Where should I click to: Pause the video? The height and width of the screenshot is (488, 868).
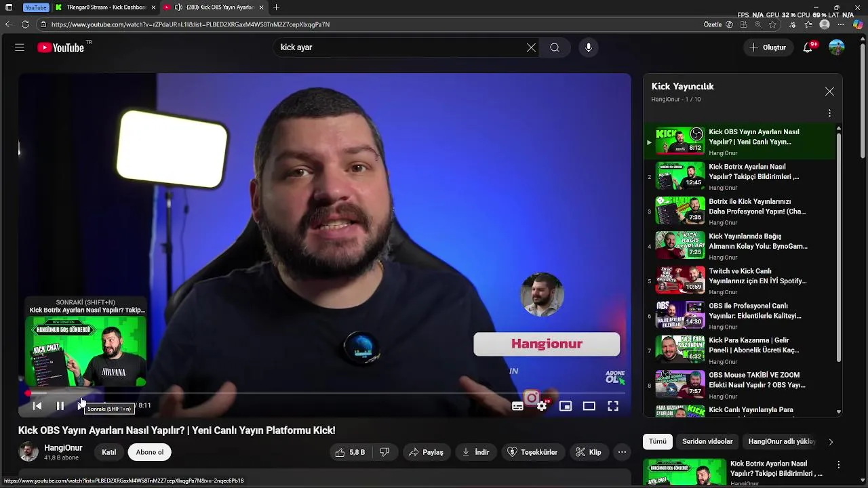(60, 406)
